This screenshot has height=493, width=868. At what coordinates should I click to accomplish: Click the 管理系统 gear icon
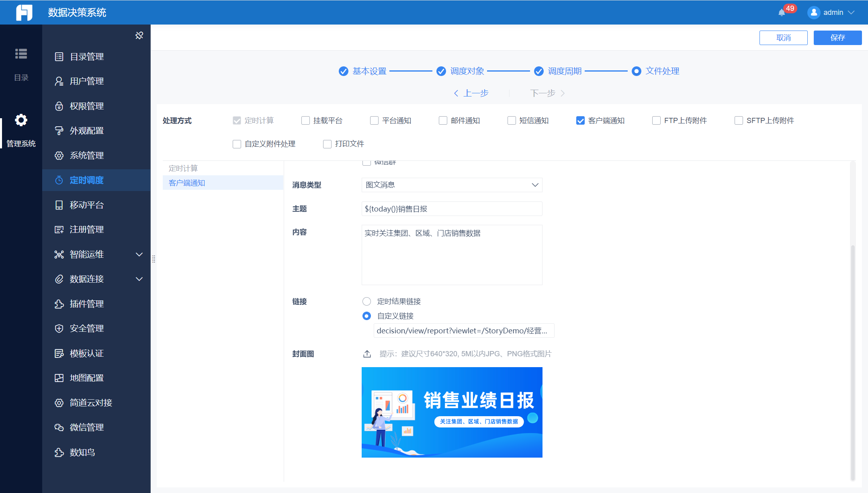point(21,120)
